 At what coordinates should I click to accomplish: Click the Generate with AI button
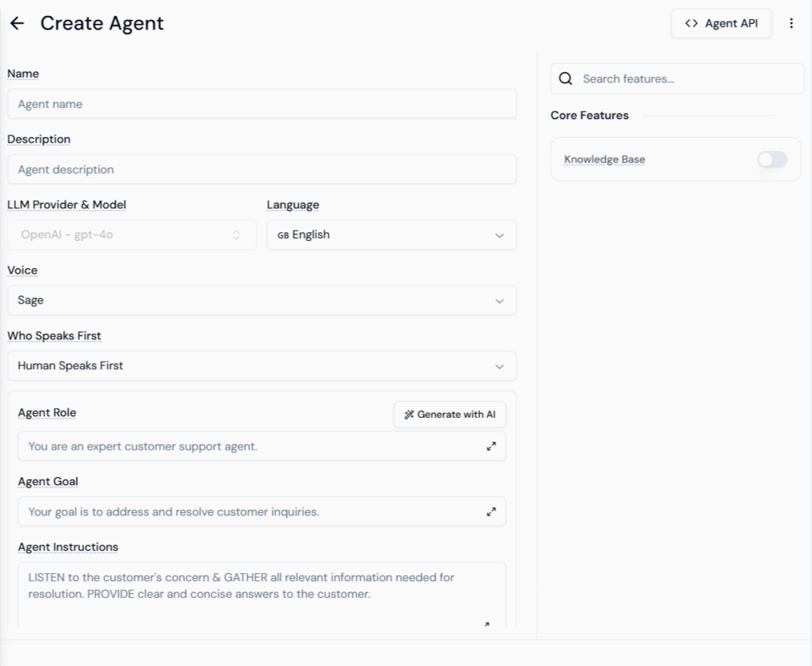[x=450, y=415]
